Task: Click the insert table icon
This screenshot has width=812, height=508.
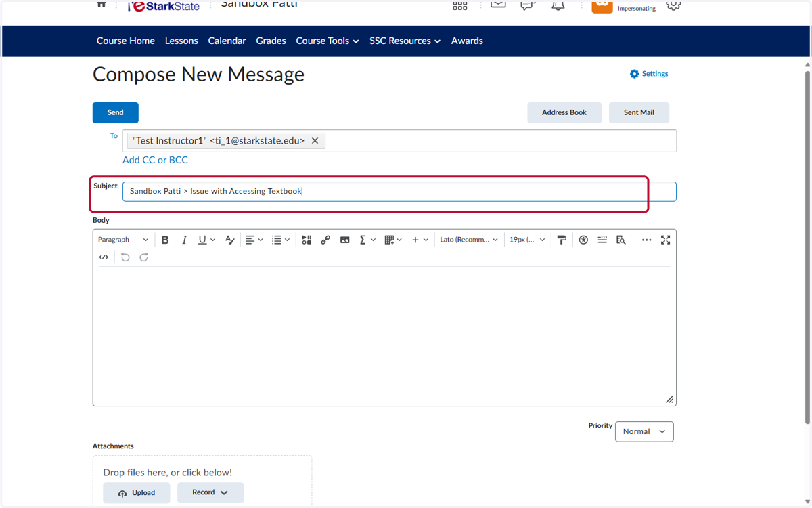Action: coord(389,240)
